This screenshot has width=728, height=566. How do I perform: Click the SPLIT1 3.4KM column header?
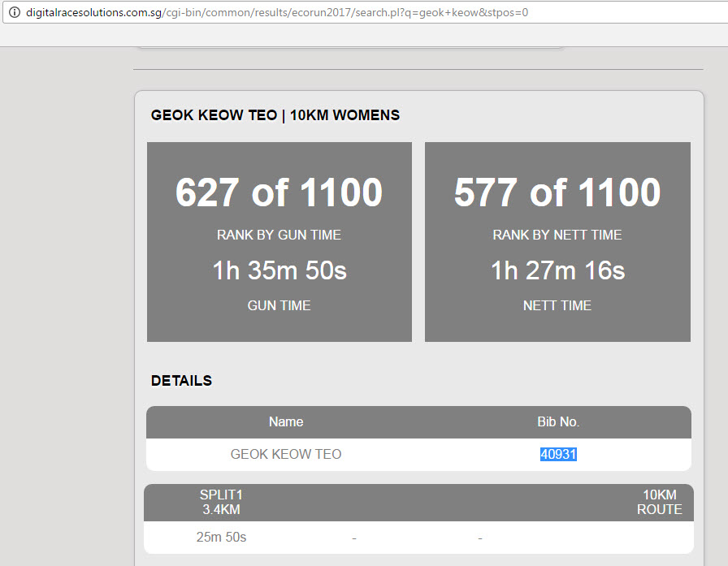click(221, 502)
